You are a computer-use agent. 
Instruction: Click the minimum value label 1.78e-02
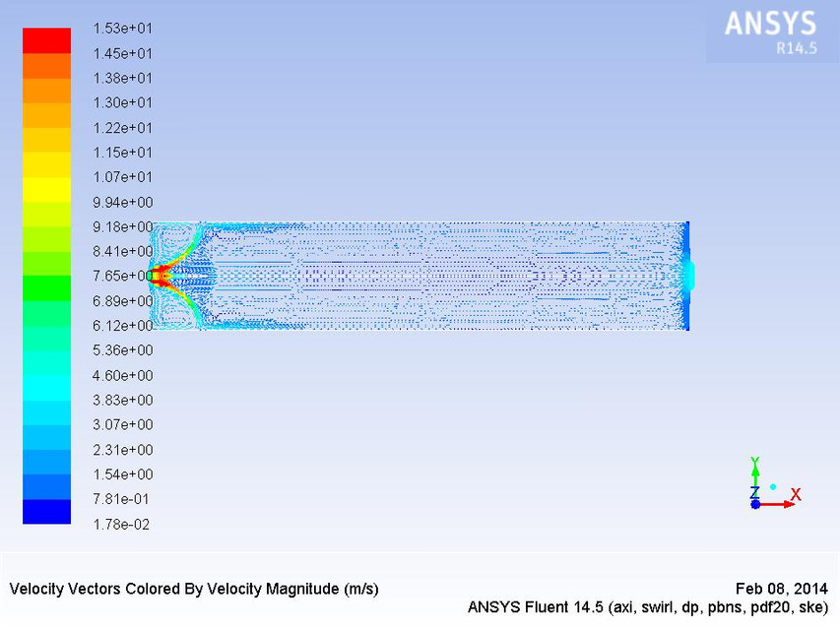tap(121, 525)
